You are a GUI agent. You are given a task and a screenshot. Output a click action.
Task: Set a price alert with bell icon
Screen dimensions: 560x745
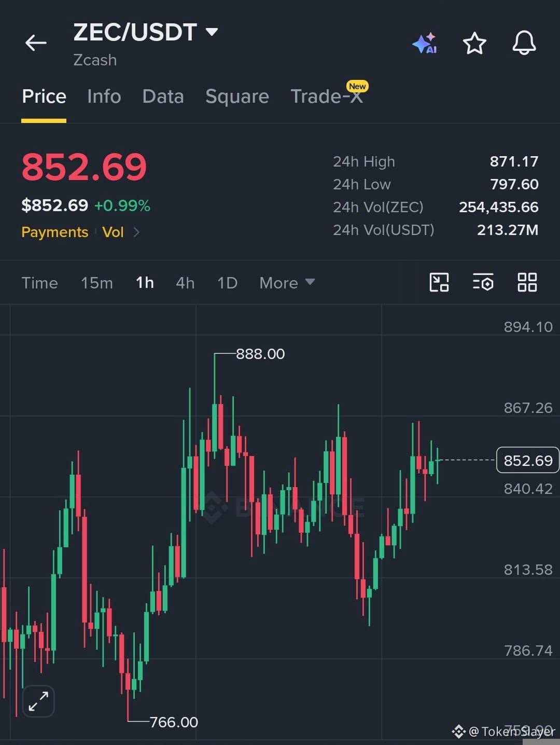(524, 43)
